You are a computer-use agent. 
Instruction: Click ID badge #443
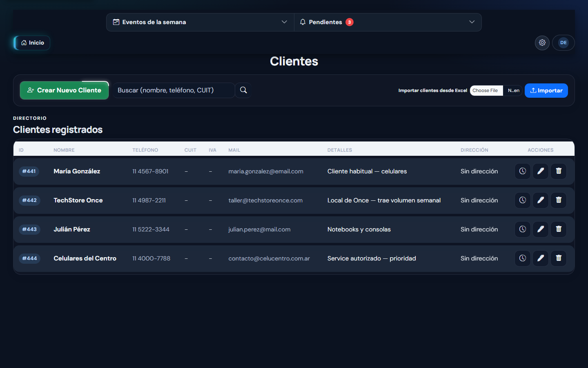click(x=29, y=229)
